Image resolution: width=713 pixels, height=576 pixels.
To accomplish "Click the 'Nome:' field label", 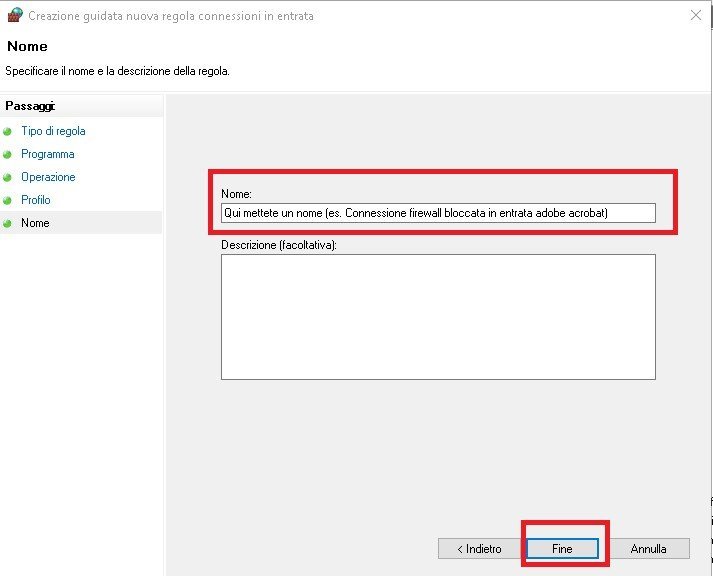I will (x=236, y=194).
